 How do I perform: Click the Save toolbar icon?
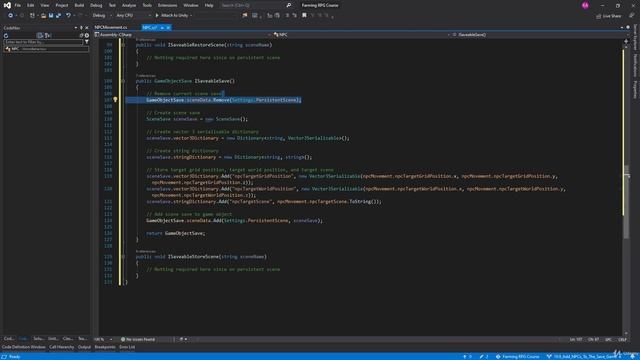point(51,16)
